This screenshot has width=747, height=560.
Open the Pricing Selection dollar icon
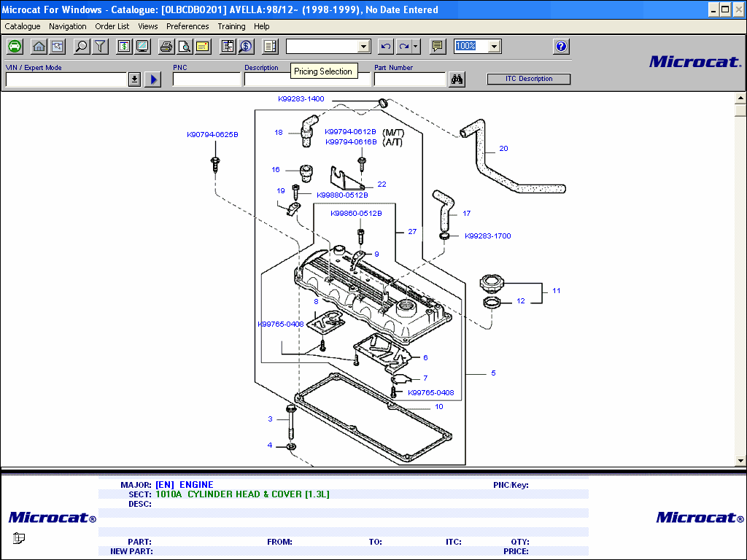[x=245, y=46]
